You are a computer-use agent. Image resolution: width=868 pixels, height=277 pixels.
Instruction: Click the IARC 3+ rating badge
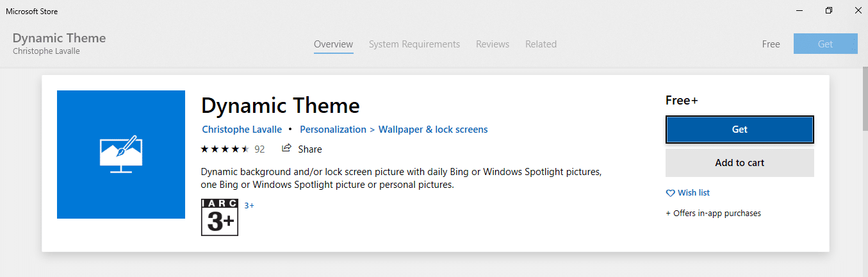[220, 217]
